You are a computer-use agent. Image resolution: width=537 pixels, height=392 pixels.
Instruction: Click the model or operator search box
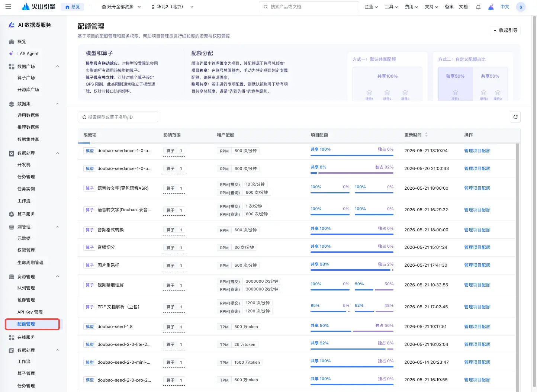118,117
